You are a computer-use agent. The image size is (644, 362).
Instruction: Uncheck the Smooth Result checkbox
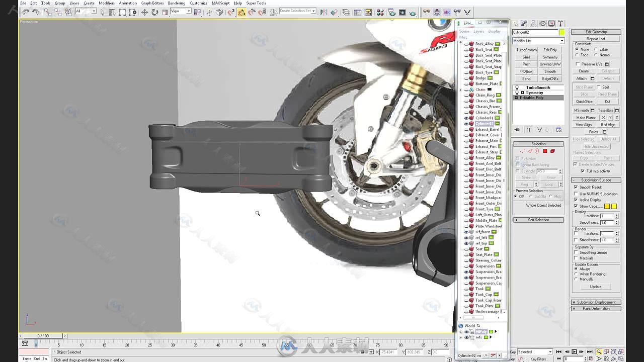coord(576,187)
